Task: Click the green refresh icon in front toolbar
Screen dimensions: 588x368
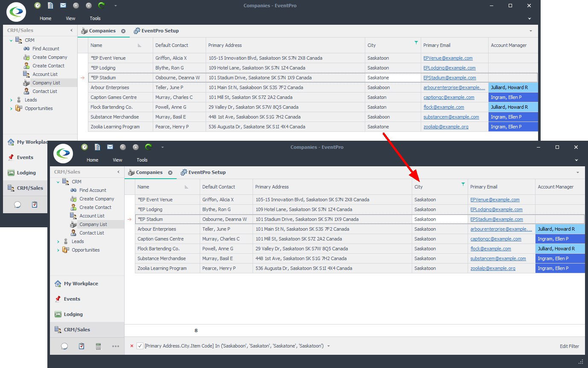Action: 148,147
